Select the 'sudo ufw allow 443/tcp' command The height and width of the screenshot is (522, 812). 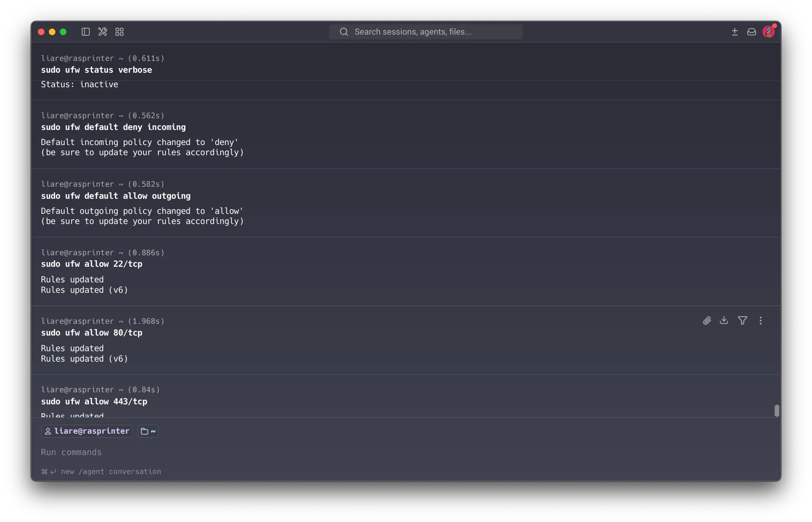(94, 401)
